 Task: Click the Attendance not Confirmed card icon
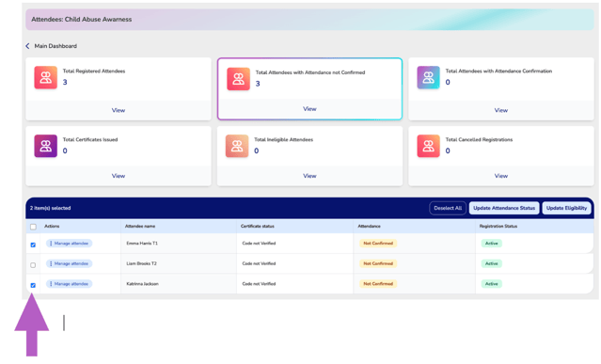click(x=238, y=79)
